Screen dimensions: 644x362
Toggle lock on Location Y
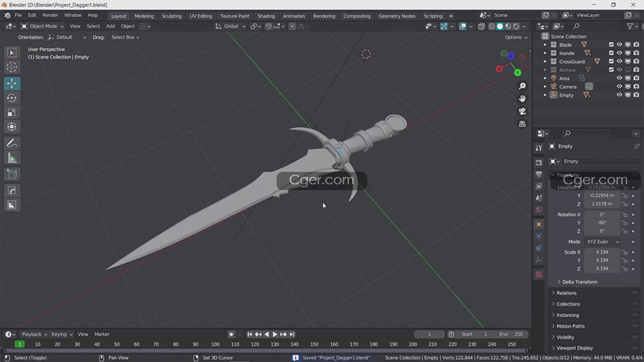pyautogui.click(x=624, y=196)
